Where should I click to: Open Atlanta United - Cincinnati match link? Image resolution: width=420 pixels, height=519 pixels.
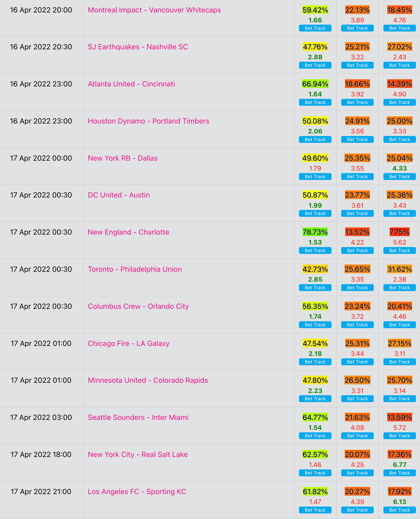pyautogui.click(x=131, y=84)
